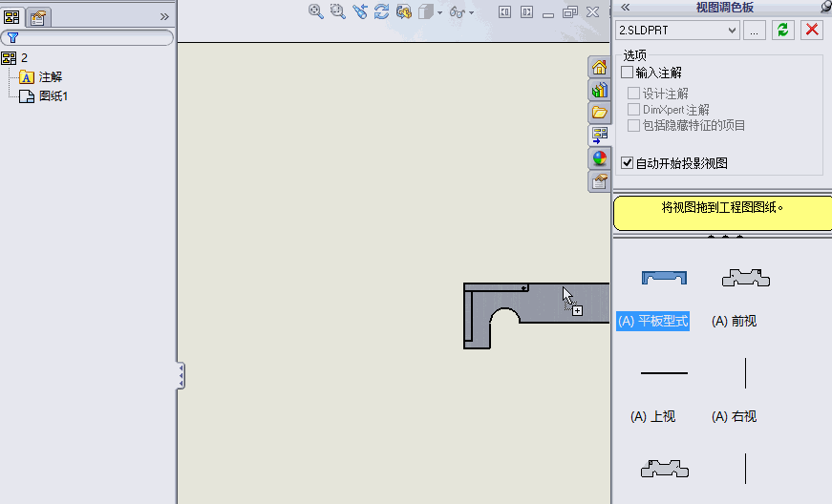Click the Previous View icon
This screenshot has width=832, height=504.
point(360,11)
